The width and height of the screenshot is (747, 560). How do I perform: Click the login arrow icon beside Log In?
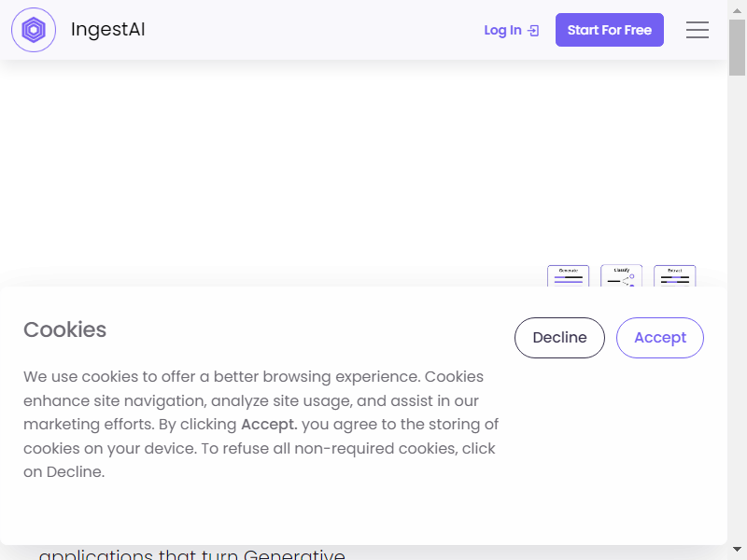[x=533, y=31]
